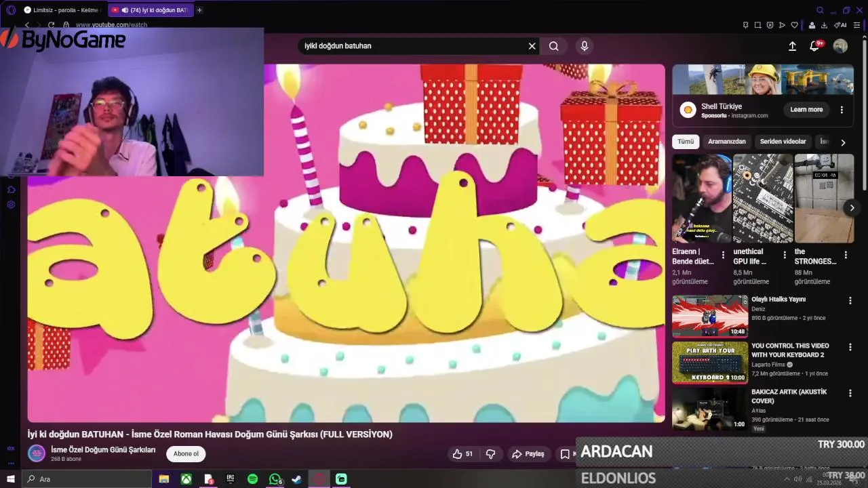The width and height of the screenshot is (868, 488).
Task: Open YouTube upload/create icon
Action: pyautogui.click(x=792, y=46)
